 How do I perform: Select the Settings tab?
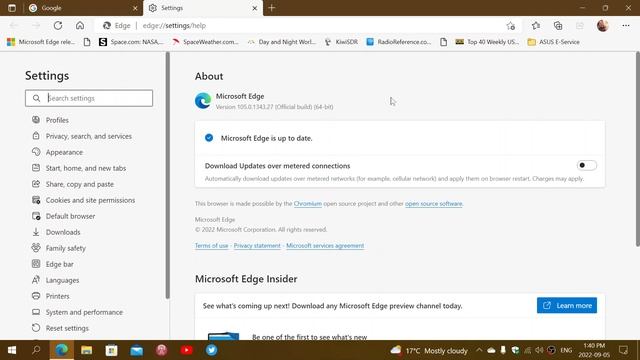pos(203,8)
